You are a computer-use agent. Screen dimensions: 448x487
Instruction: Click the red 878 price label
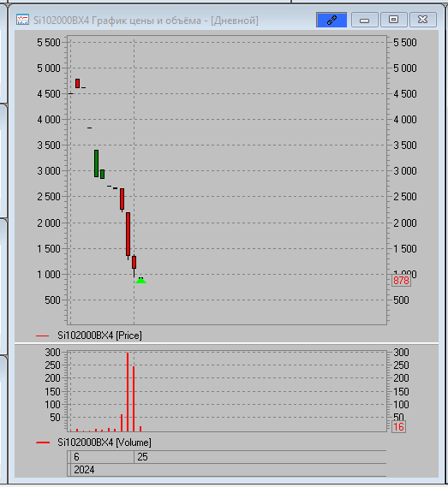tap(401, 281)
